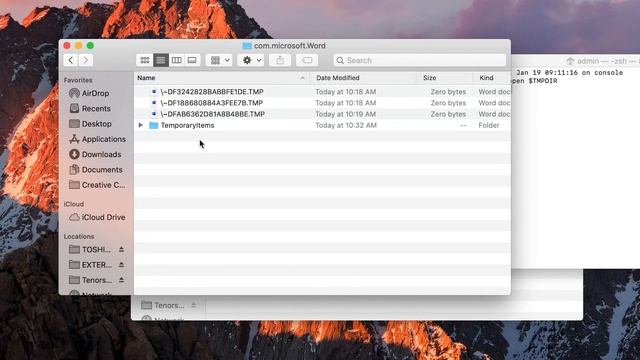Switch to column view layout
The height and width of the screenshot is (360, 640).
(x=176, y=60)
